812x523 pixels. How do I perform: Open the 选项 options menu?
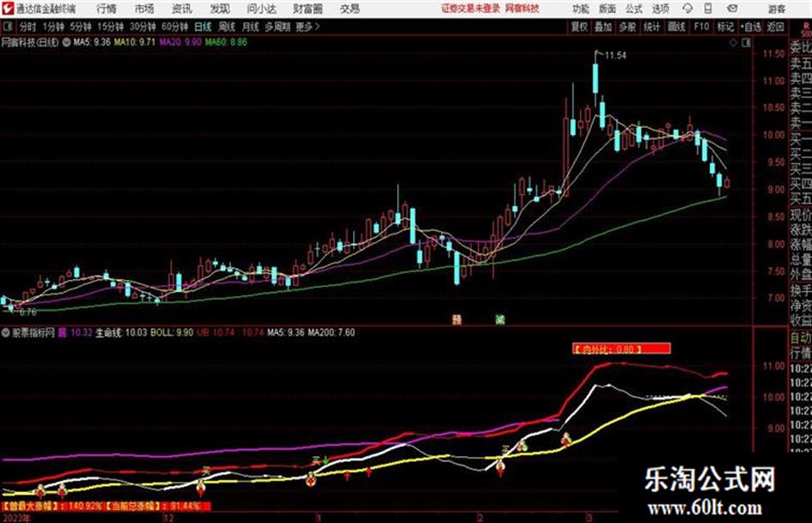660,9
